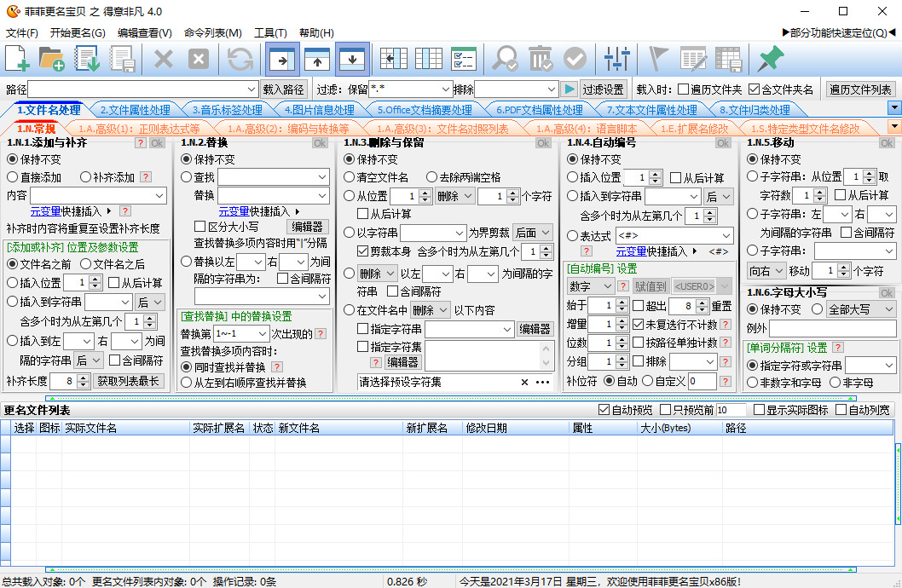Click the import list icon with green arrow
Screen dimensions: 902x588
[x=87, y=59]
